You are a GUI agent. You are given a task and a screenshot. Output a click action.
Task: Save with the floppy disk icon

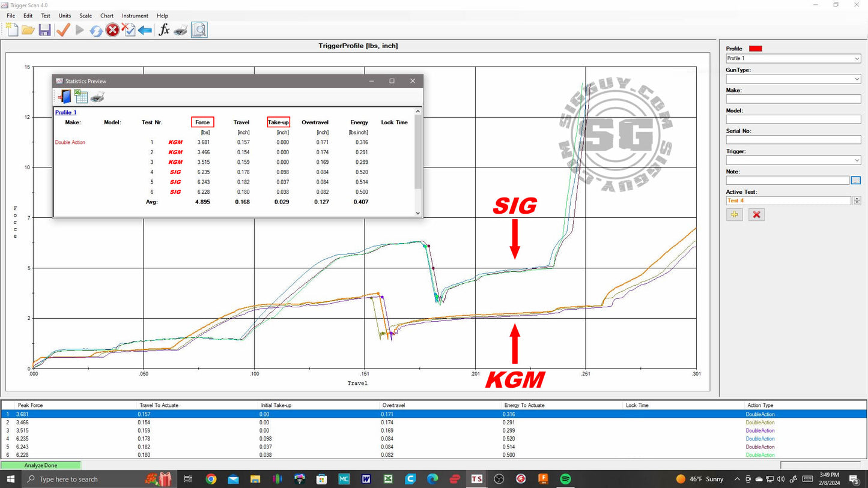44,29
